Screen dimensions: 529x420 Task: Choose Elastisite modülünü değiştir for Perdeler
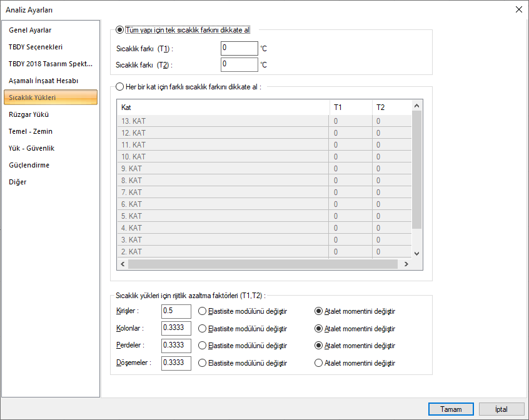(x=202, y=346)
